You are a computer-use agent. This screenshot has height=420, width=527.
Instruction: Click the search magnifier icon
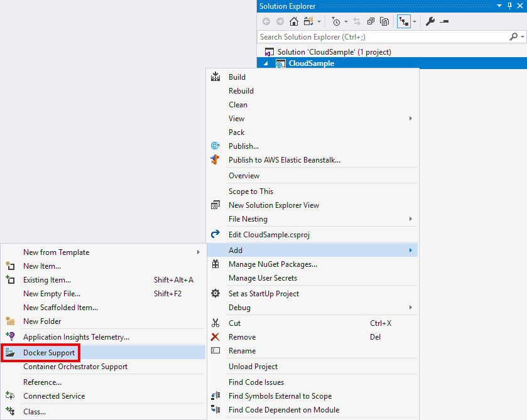pyautogui.click(x=514, y=36)
